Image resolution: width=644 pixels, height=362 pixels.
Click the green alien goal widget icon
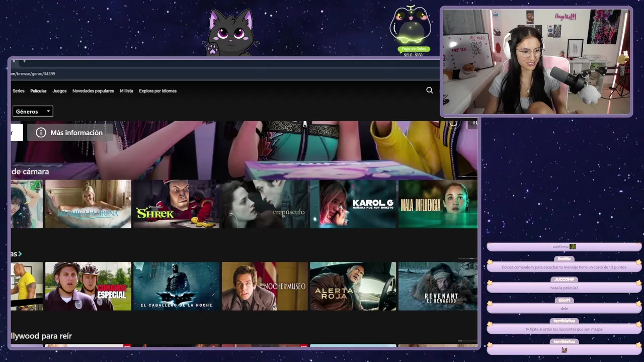[411, 25]
